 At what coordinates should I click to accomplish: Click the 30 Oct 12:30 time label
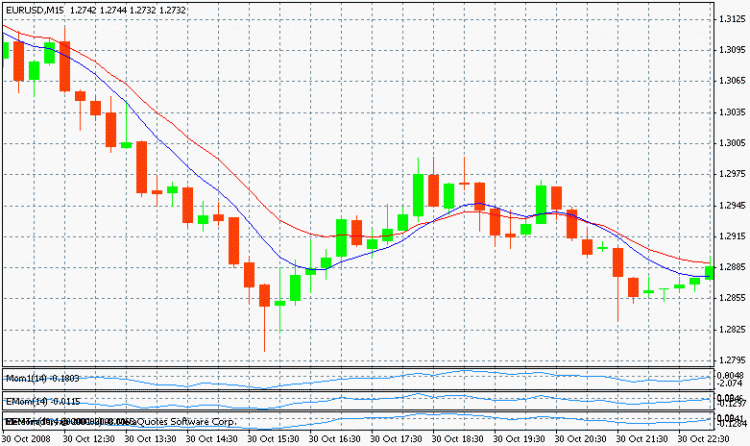click(90, 438)
